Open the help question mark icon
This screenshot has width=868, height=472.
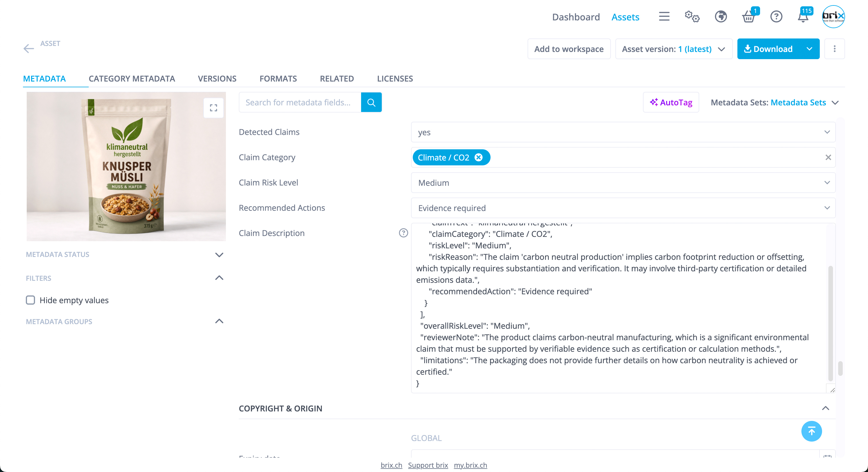(x=776, y=17)
